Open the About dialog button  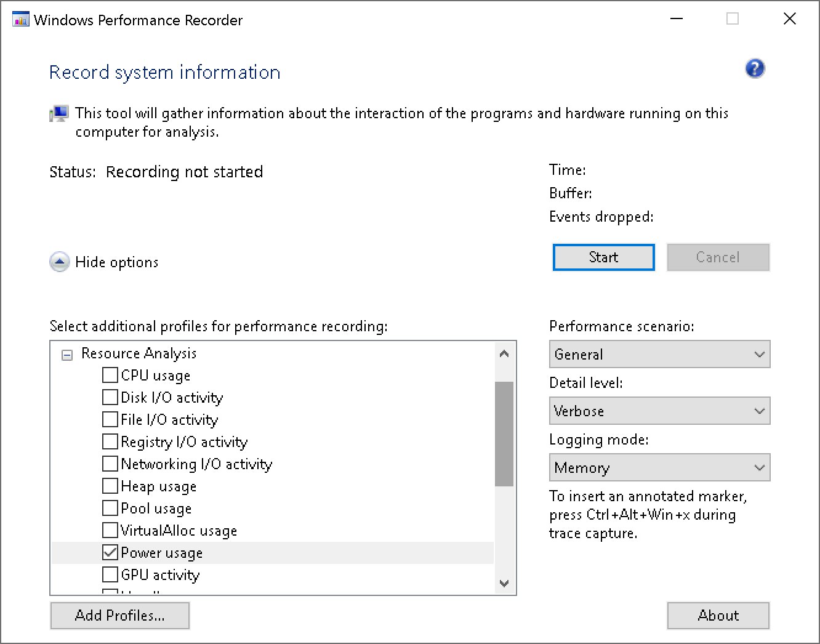tap(718, 615)
